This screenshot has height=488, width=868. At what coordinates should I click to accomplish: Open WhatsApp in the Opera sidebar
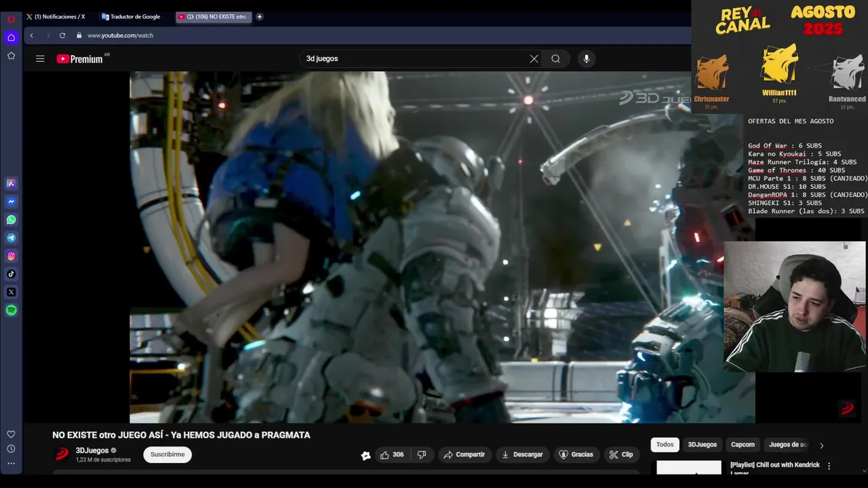coord(11,220)
